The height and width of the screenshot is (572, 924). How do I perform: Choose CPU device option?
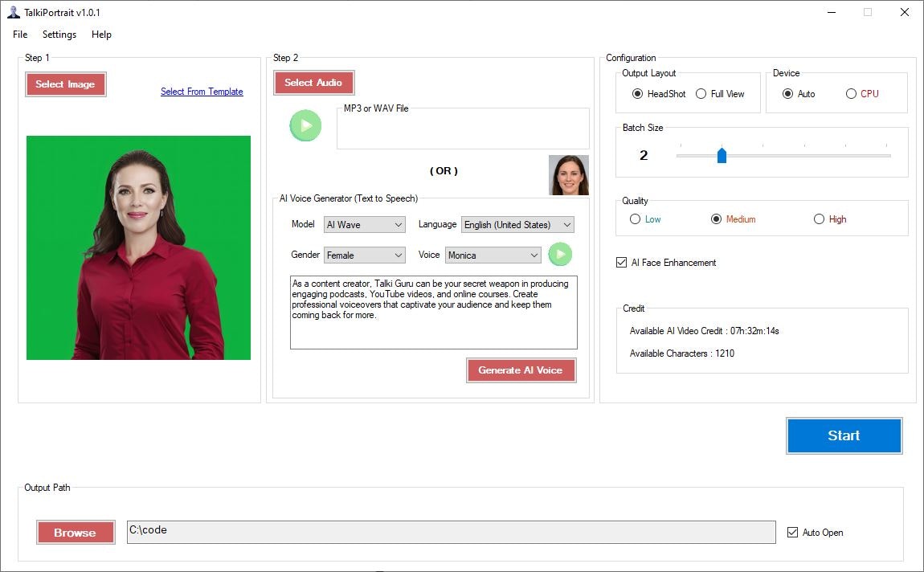tap(862, 94)
